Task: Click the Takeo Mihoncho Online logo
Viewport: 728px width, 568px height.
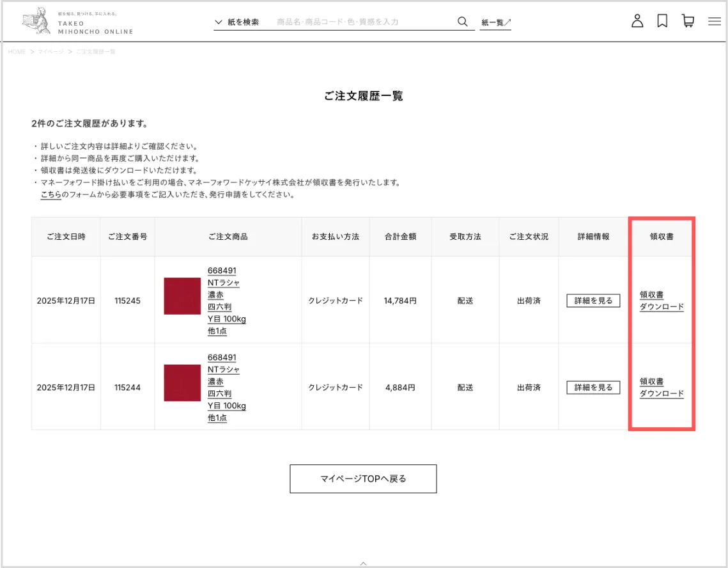Action: pyautogui.click(x=77, y=22)
